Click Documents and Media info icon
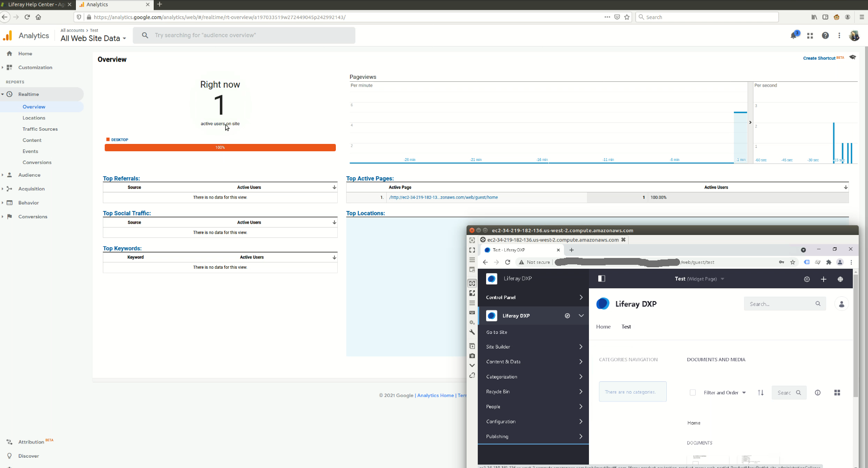This screenshot has height=468, width=868. click(x=818, y=393)
